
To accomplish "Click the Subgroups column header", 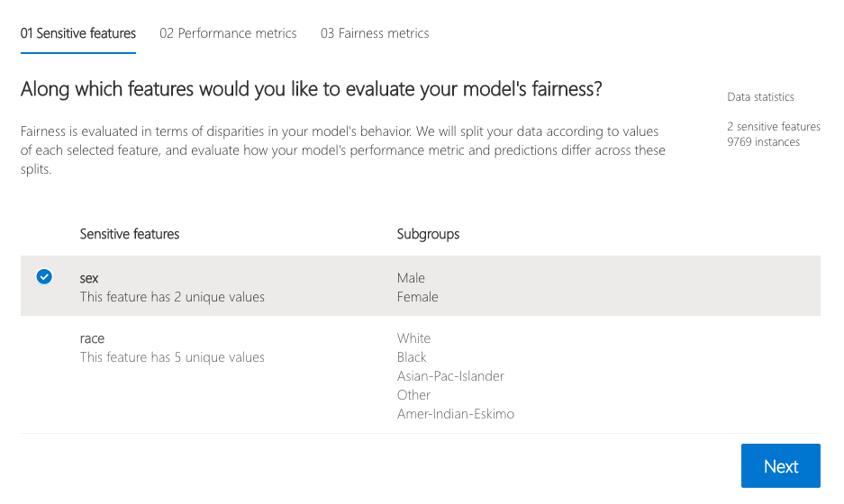I will point(428,234).
